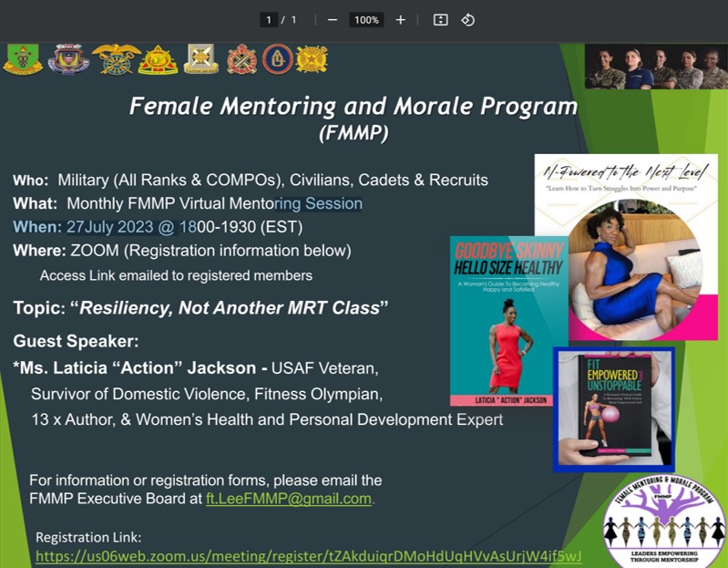
Task: Click the green Quartermaster regimental crest
Action: [23, 59]
